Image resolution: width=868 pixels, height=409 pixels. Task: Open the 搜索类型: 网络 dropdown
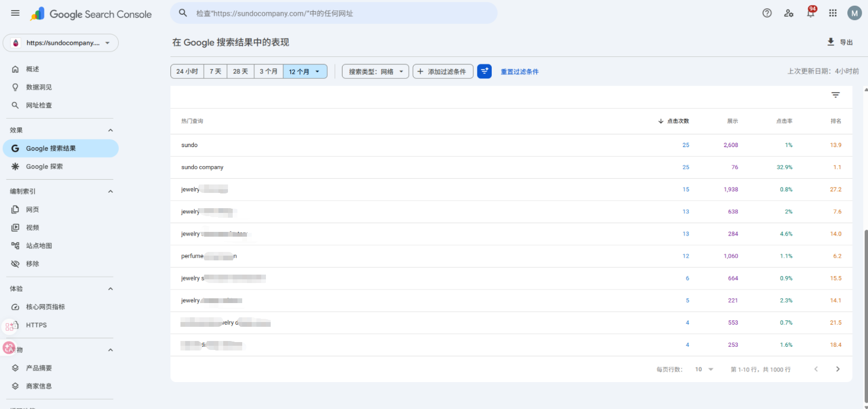point(376,71)
